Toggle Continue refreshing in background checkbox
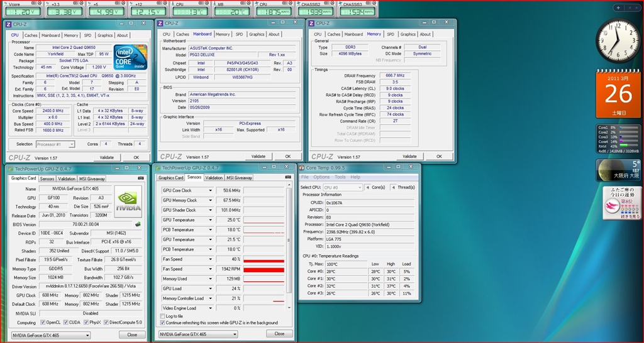Screen dimensions: 644x343 163,322
